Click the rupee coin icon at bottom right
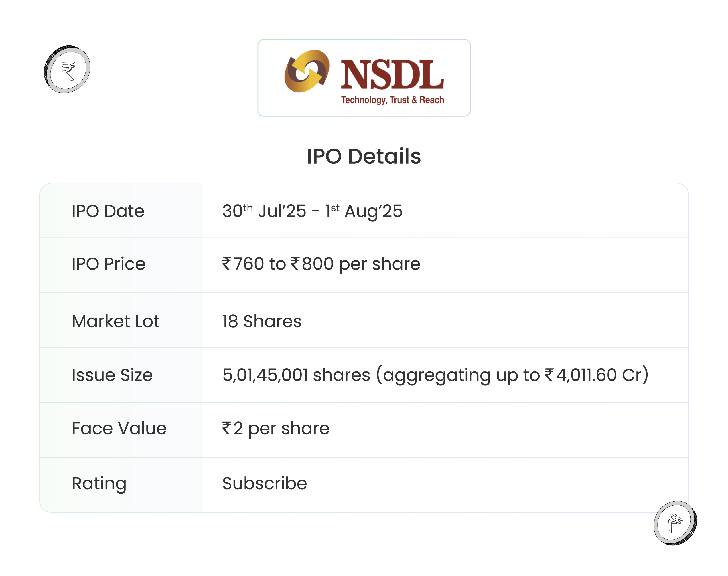This screenshot has width=728, height=576. (675, 523)
